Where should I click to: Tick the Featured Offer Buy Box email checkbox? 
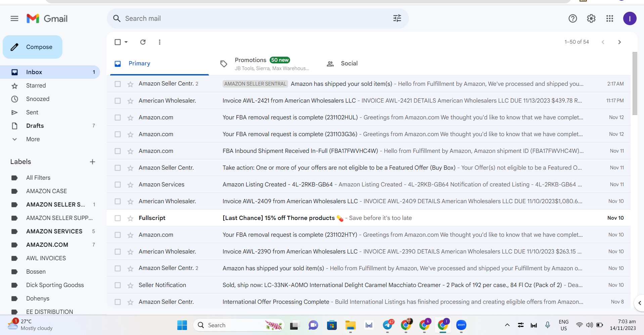tap(118, 168)
